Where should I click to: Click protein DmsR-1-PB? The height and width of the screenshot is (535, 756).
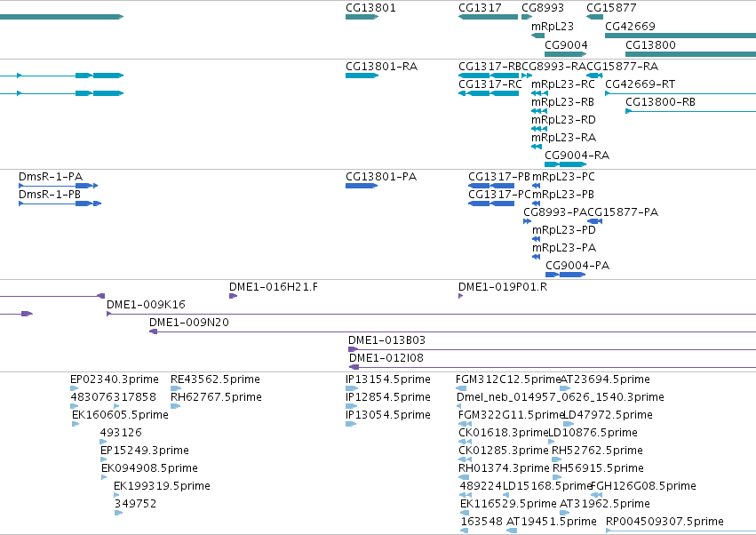coord(60,204)
